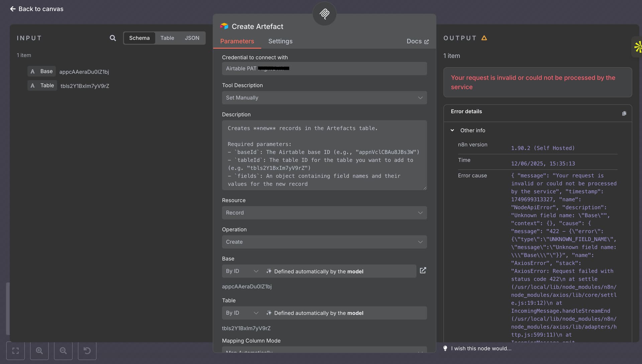Click the Airtable PAT credential field
The width and height of the screenshot is (642, 364).
(x=324, y=68)
